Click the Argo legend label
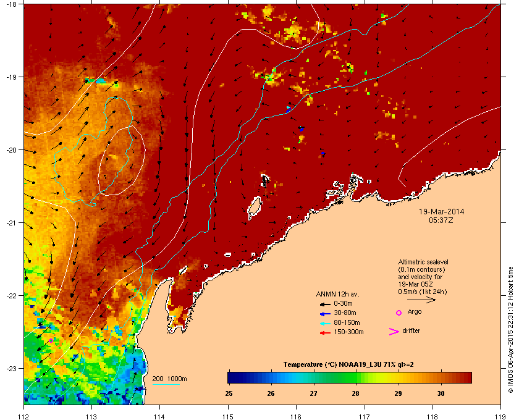 click(x=415, y=312)
